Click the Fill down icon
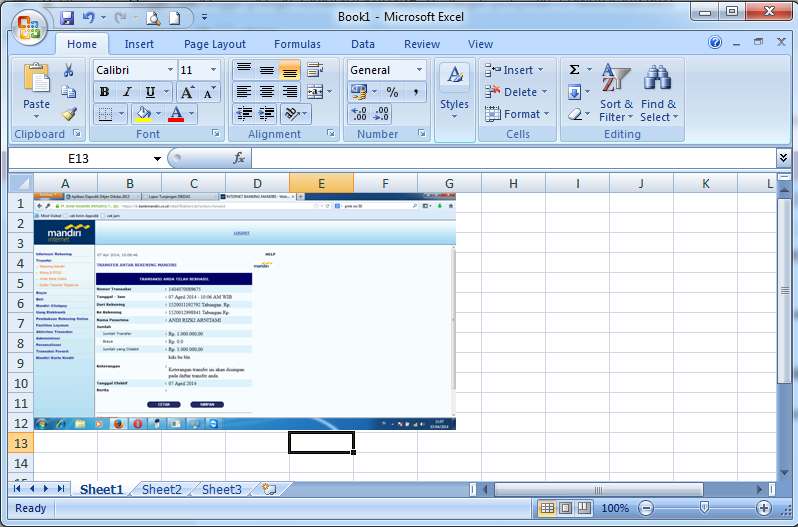 coord(574,92)
